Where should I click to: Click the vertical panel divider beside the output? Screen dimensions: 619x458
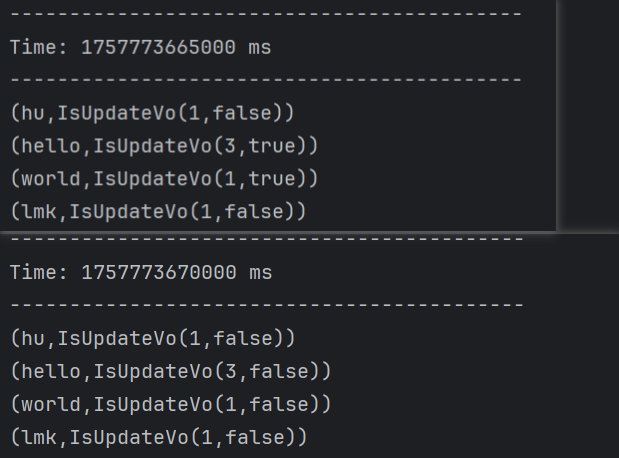tap(558, 115)
